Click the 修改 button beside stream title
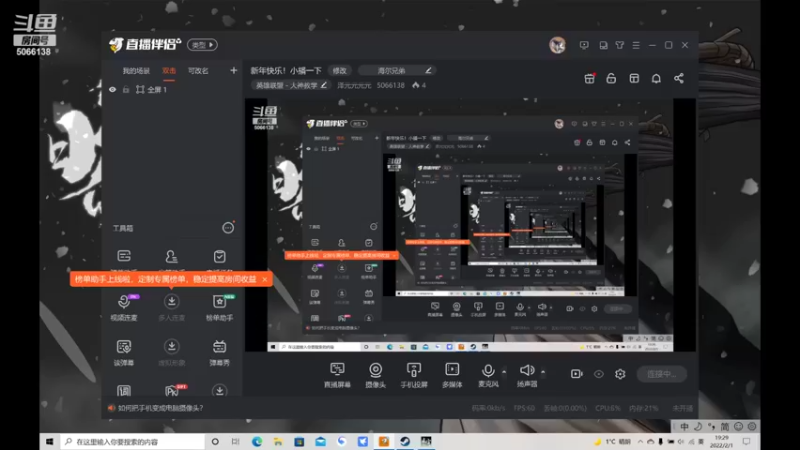Viewport: 800px width, 450px height. pyautogui.click(x=339, y=70)
